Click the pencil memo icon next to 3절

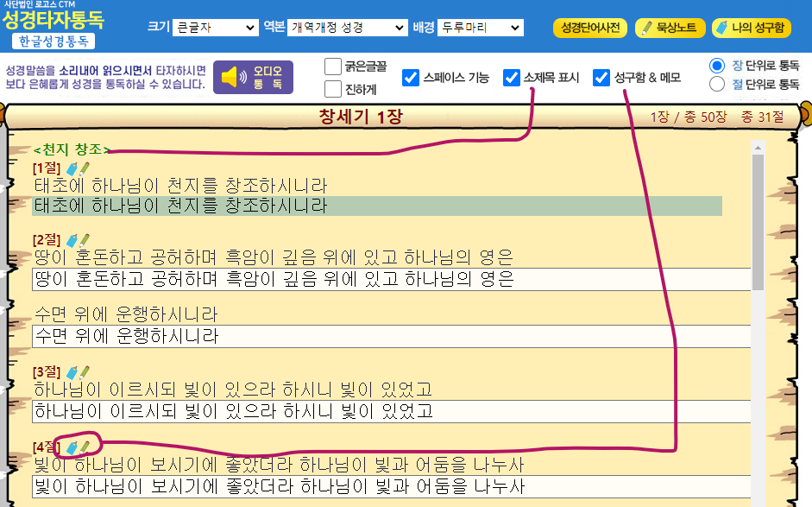(85, 371)
